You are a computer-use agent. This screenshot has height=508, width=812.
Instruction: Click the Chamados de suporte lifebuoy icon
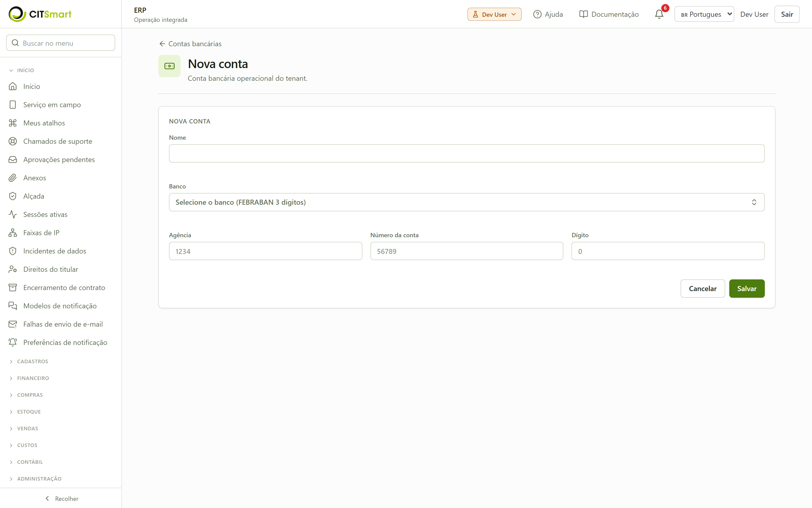point(13,141)
